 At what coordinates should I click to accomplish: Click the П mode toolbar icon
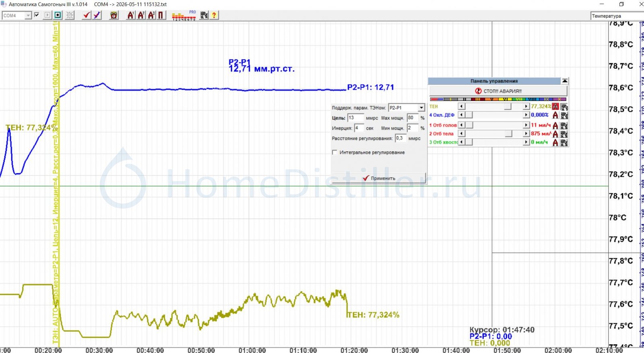(161, 15)
